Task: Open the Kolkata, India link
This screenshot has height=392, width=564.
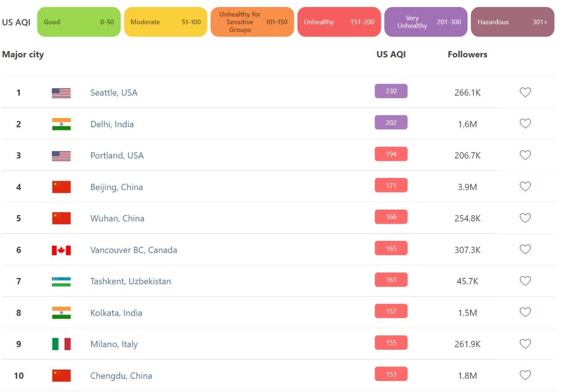Action: (x=116, y=313)
